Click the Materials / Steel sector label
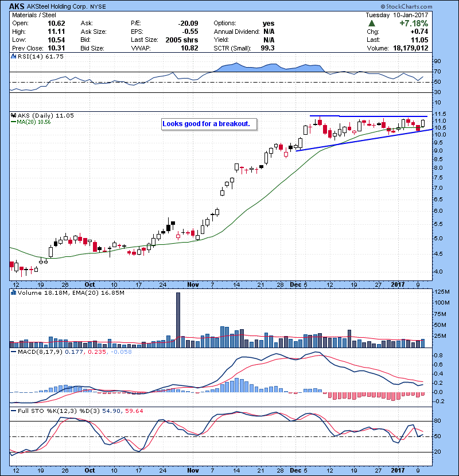The height and width of the screenshot is (476, 459). pyautogui.click(x=34, y=15)
